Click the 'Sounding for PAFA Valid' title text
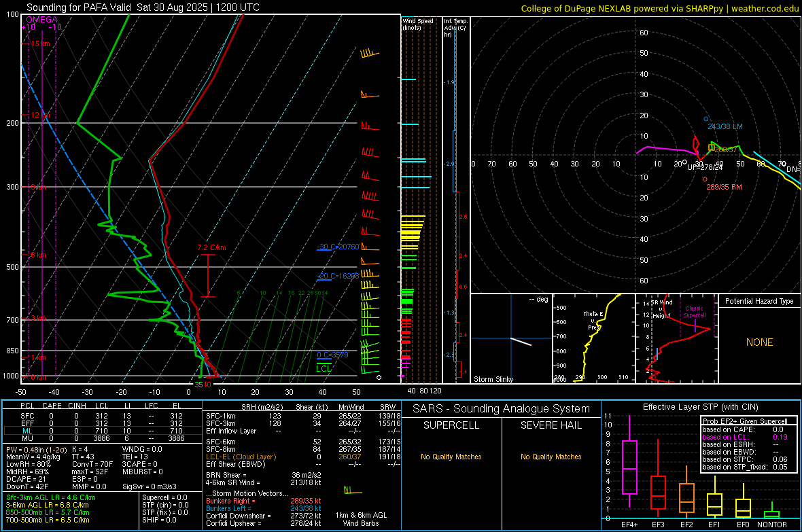The height and width of the screenshot is (532, 802). [80, 7]
